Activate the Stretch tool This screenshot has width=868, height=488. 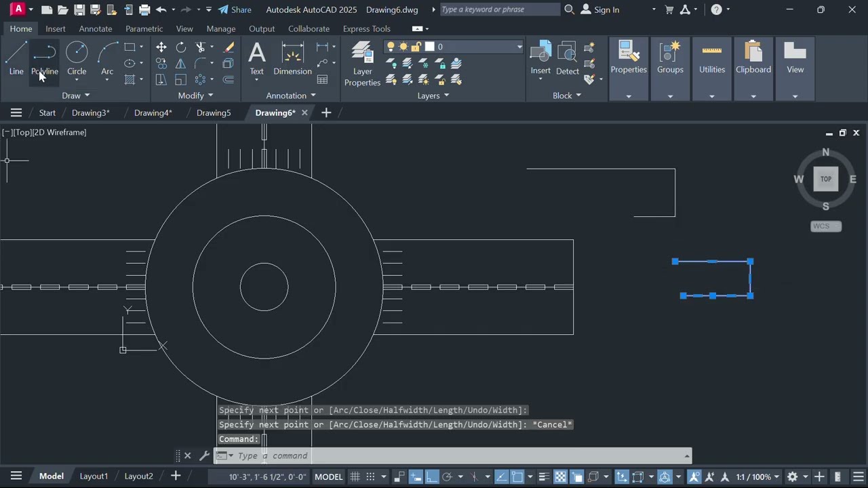[161, 79]
